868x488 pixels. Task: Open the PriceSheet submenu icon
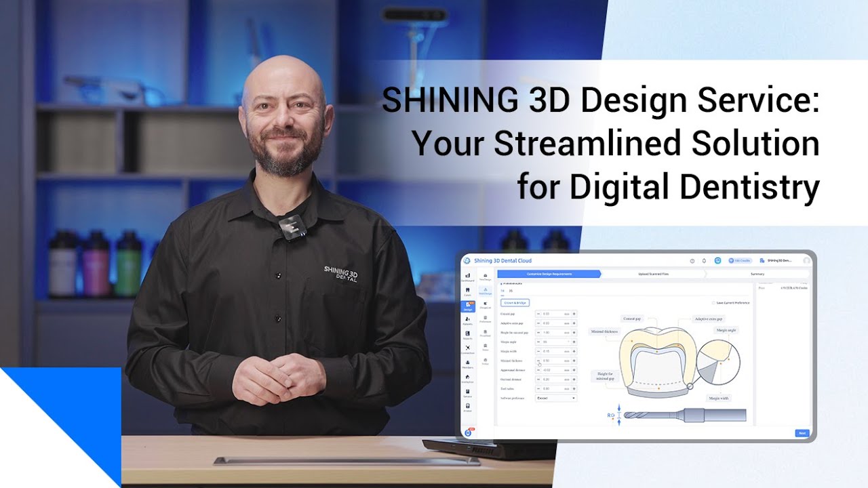click(486, 333)
